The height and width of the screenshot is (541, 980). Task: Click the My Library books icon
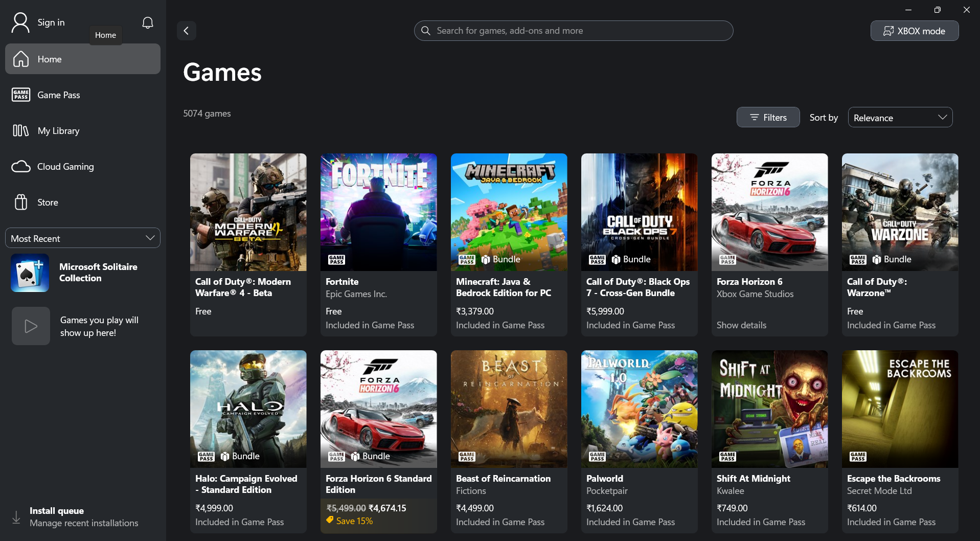(x=21, y=130)
